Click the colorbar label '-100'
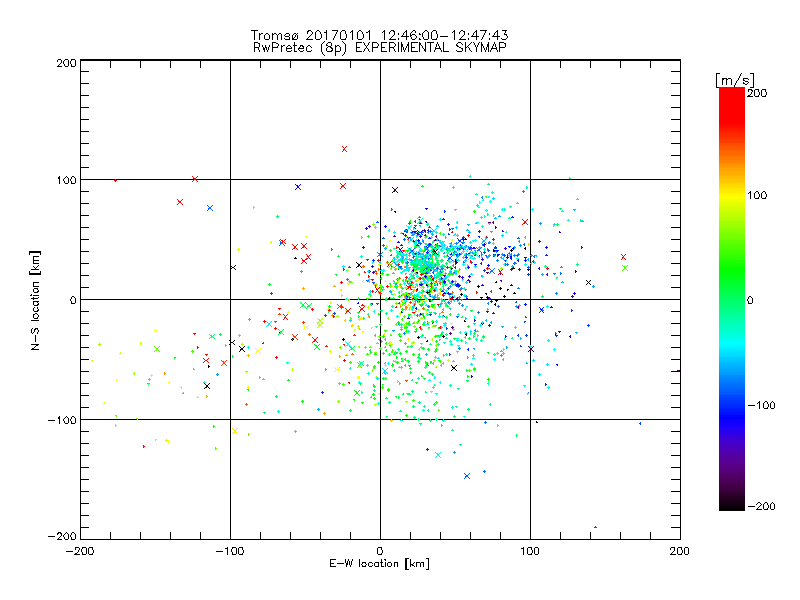Screen dimensions: 800x600 [761, 405]
